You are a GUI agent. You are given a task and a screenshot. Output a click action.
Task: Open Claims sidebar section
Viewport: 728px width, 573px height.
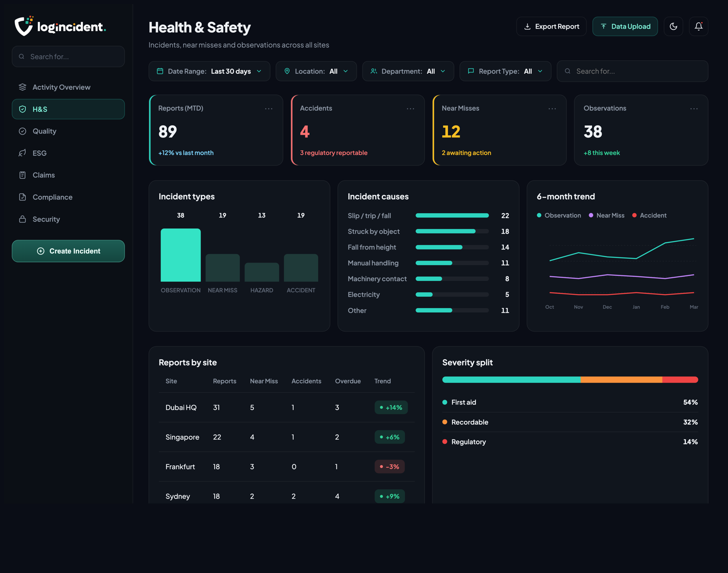[68, 175]
